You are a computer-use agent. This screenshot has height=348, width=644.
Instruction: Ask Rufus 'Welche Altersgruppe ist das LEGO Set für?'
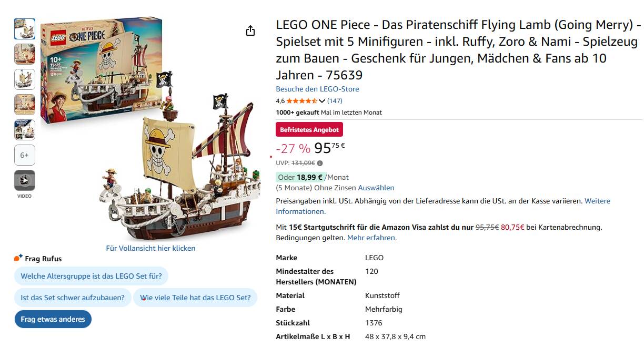click(x=91, y=275)
